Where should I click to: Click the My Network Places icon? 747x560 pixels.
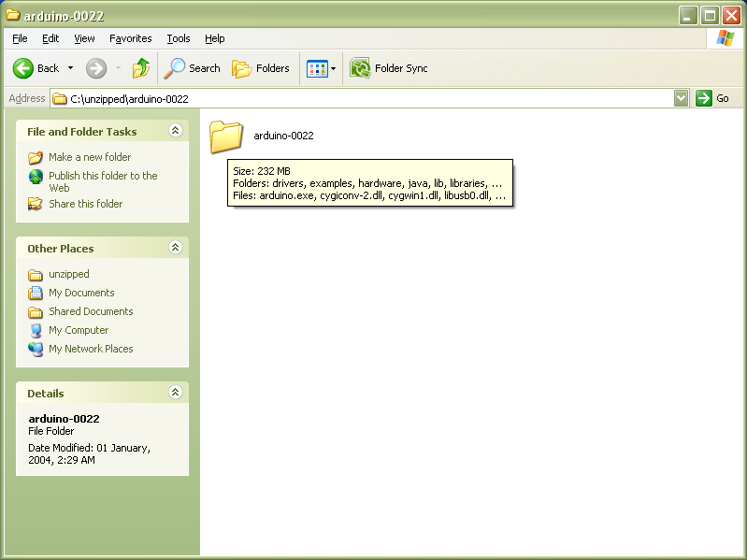click(36, 349)
